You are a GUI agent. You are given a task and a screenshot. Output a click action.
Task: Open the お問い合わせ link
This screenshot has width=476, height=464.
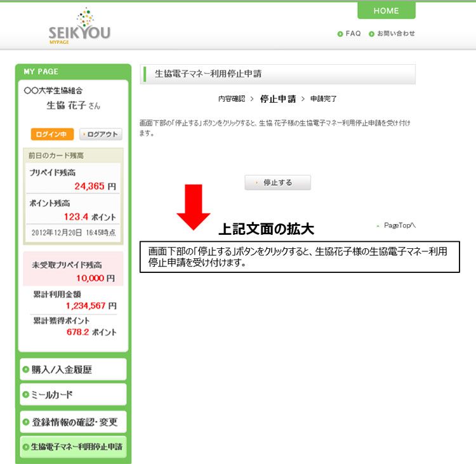pos(395,34)
